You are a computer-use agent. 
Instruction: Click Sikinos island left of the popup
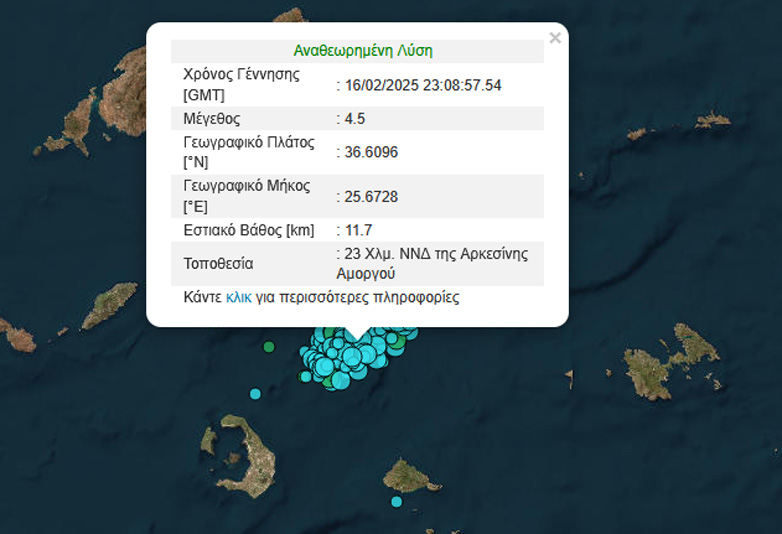click(x=108, y=307)
